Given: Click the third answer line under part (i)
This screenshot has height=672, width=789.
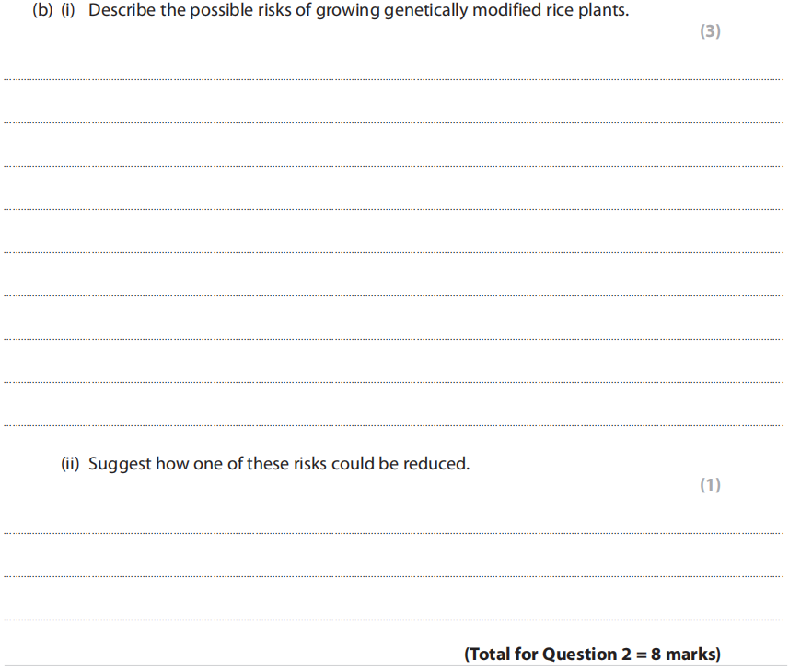Looking at the screenshot, I should (x=394, y=166).
